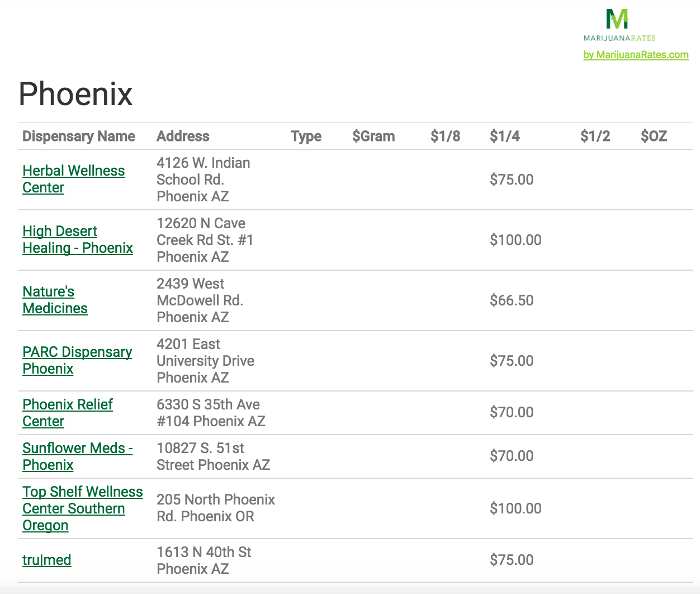Click the Phoenix page heading
Viewport: 700px width, 594px height.
tap(75, 93)
